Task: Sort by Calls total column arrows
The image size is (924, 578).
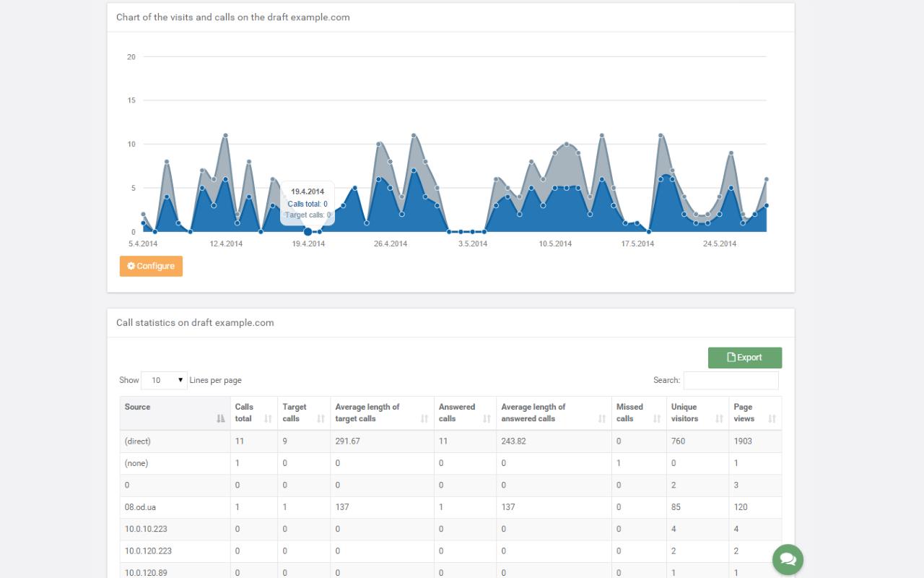Action: [268, 418]
